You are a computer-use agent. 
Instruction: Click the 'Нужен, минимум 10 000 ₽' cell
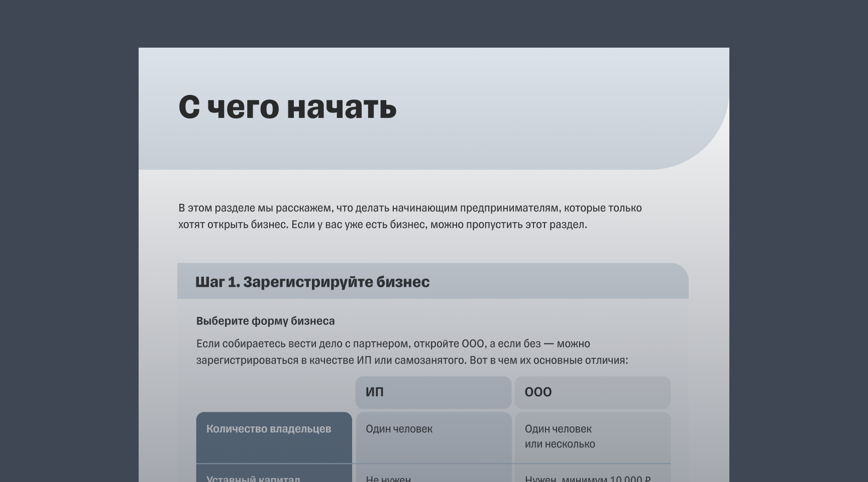592,473
